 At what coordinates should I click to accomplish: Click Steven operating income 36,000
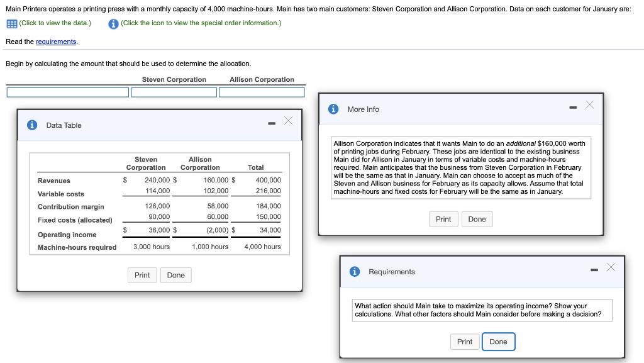159,230
